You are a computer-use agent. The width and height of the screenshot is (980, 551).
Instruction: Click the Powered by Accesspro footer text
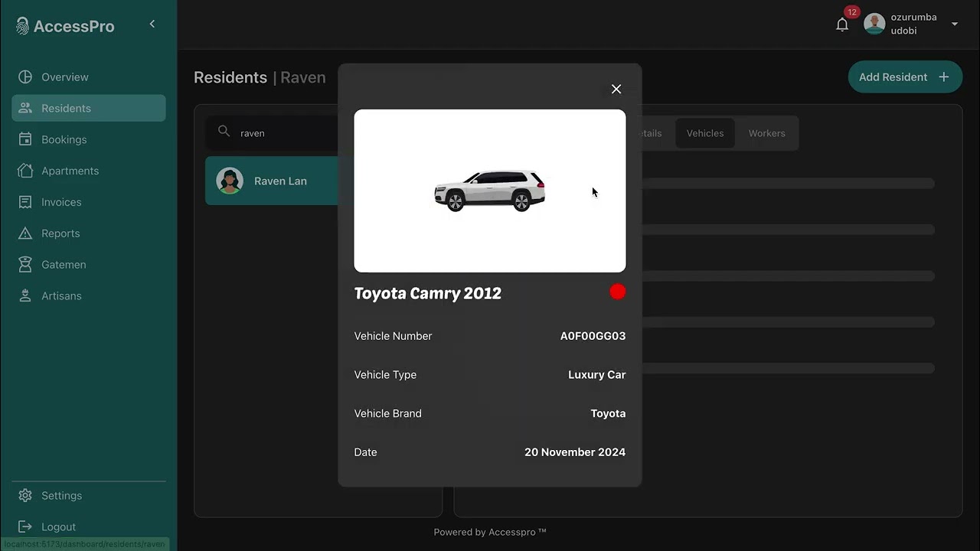click(x=490, y=533)
